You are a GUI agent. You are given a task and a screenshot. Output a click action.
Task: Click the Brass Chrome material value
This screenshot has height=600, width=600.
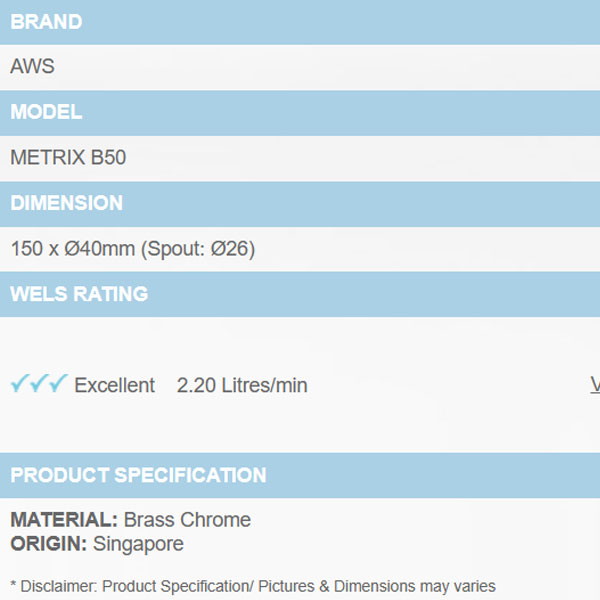pos(187,520)
